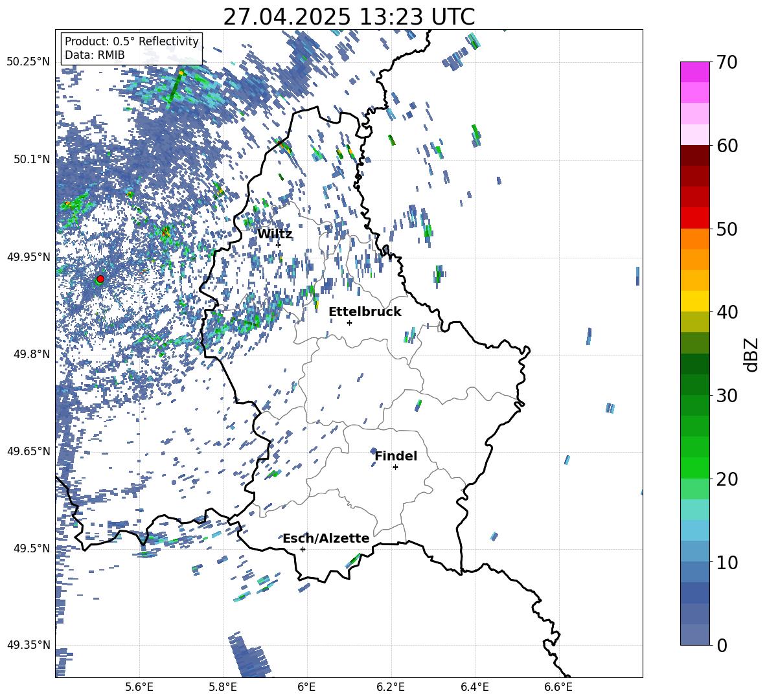Click the cross marker below Findel

(x=395, y=468)
